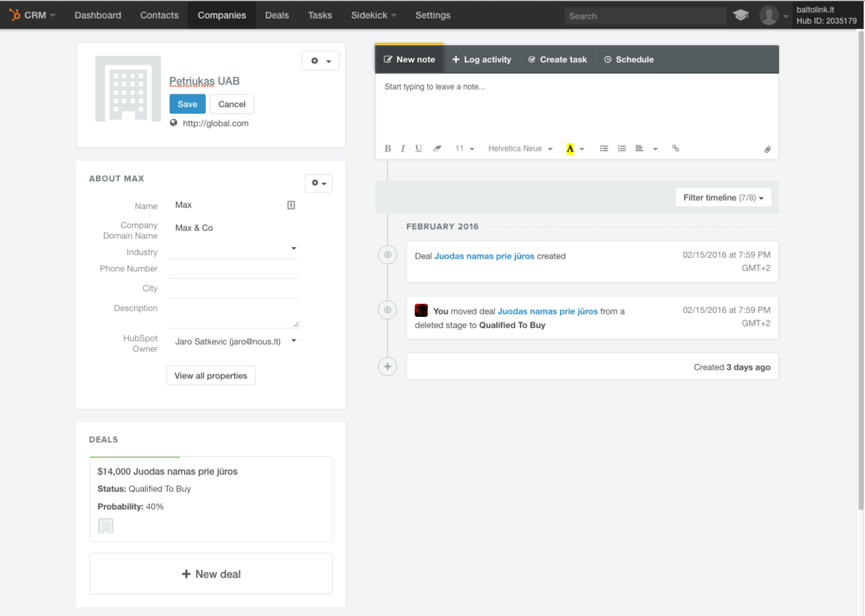
Task: Open deal link in moved deal entry
Action: 547,311
